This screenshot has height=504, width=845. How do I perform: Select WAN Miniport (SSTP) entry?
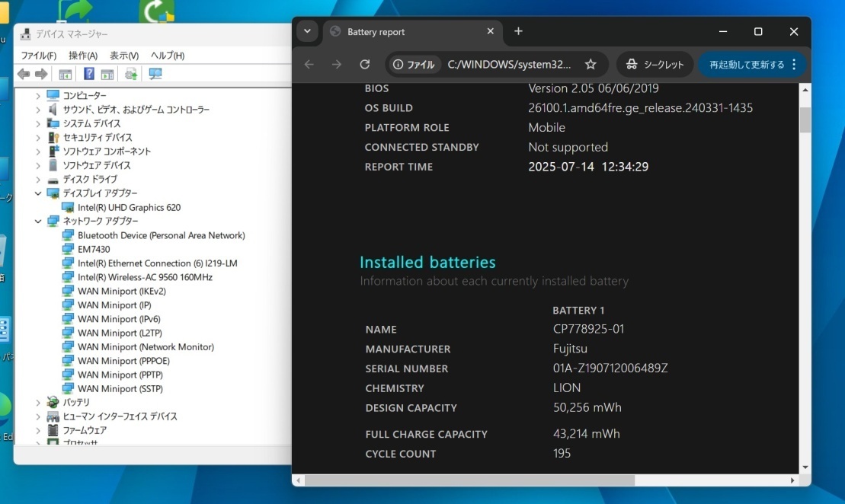click(120, 389)
